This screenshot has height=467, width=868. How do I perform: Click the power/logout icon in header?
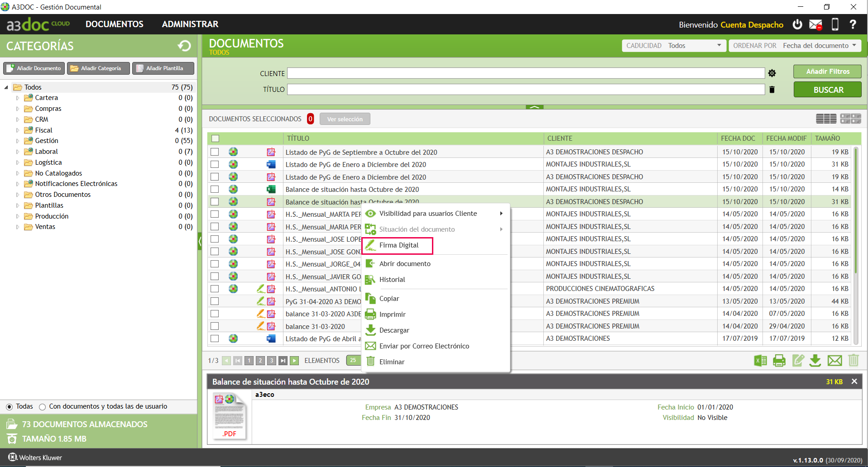click(x=797, y=24)
